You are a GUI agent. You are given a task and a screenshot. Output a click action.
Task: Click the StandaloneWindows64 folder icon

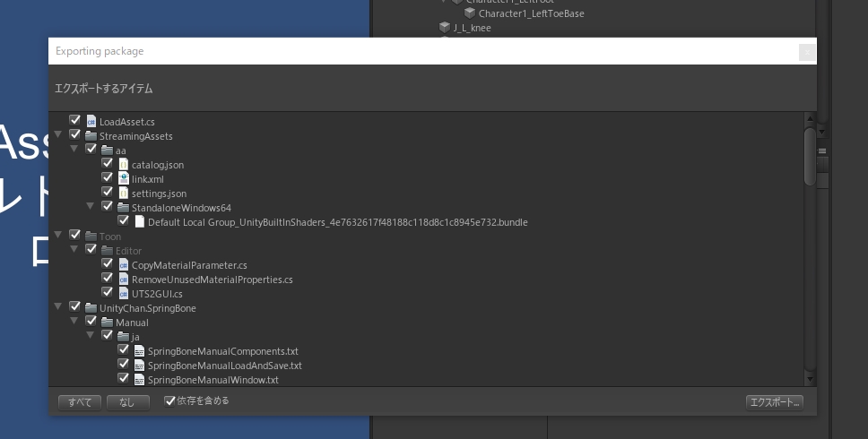point(124,207)
